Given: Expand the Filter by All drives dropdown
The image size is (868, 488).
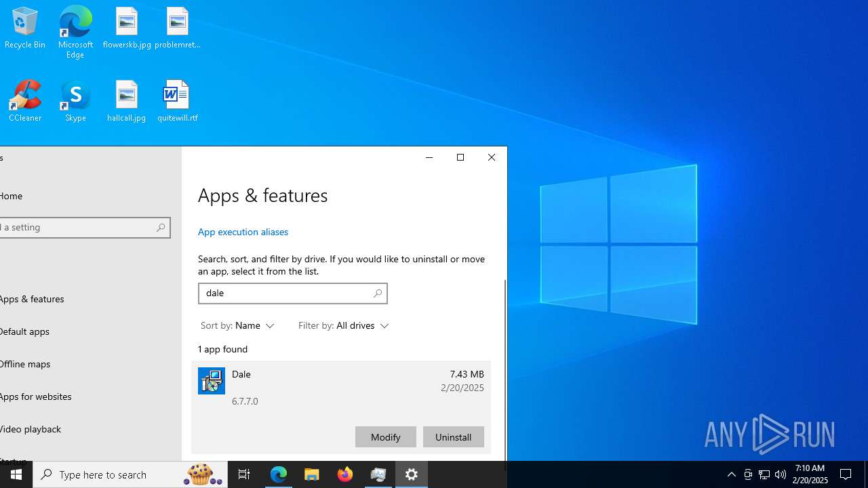Looking at the screenshot, I should (344, 326).
